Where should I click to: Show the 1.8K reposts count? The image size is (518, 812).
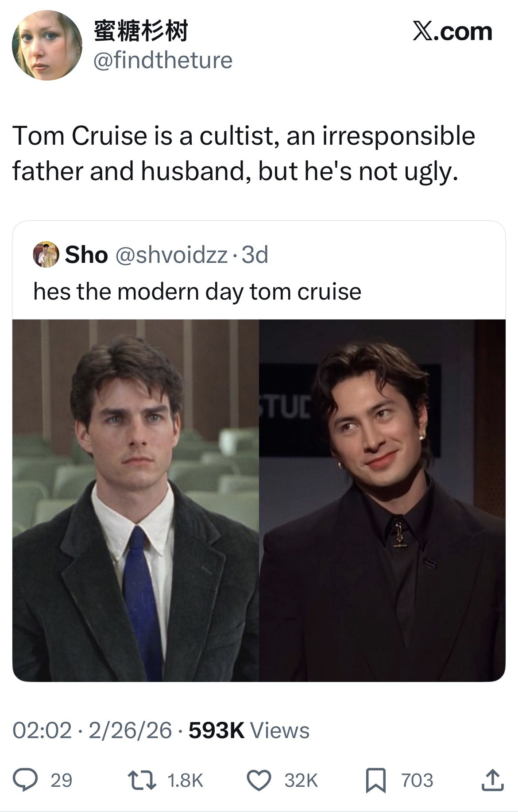coord(186,780)
